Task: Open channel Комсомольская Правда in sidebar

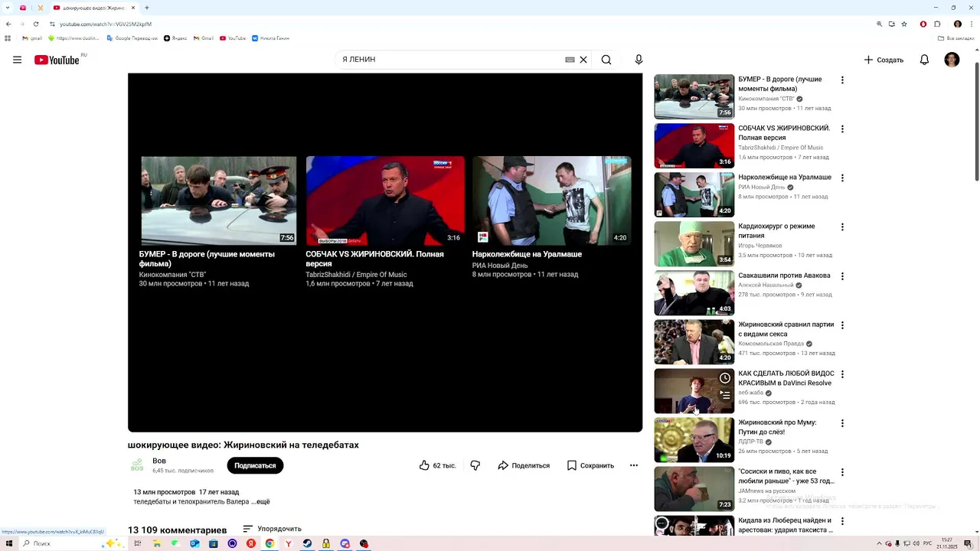Action: pyautogui.click(x=770, y=344)
